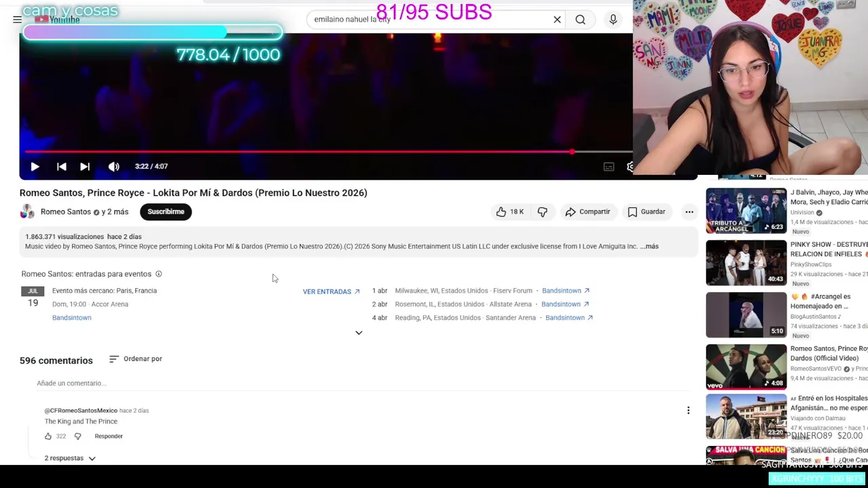Open VER ENTRADAS tickets link
This screenshot has height=488, width=868.
point(331,291)
